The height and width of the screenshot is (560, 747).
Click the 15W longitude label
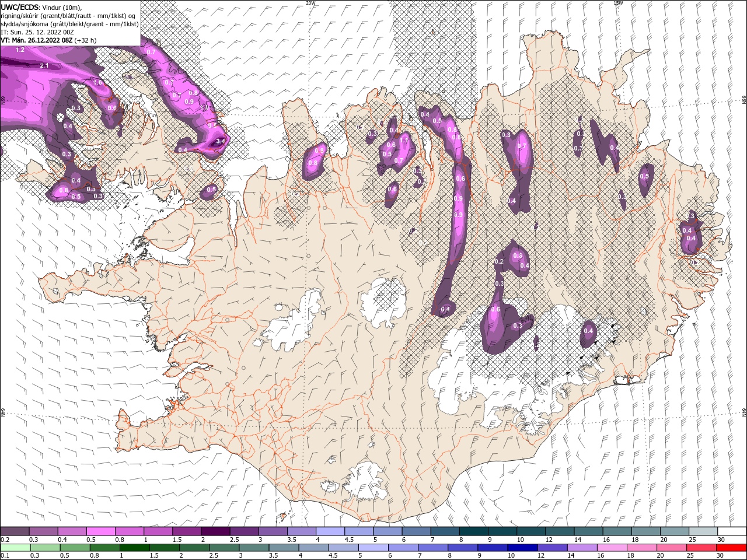coord(618,3)
